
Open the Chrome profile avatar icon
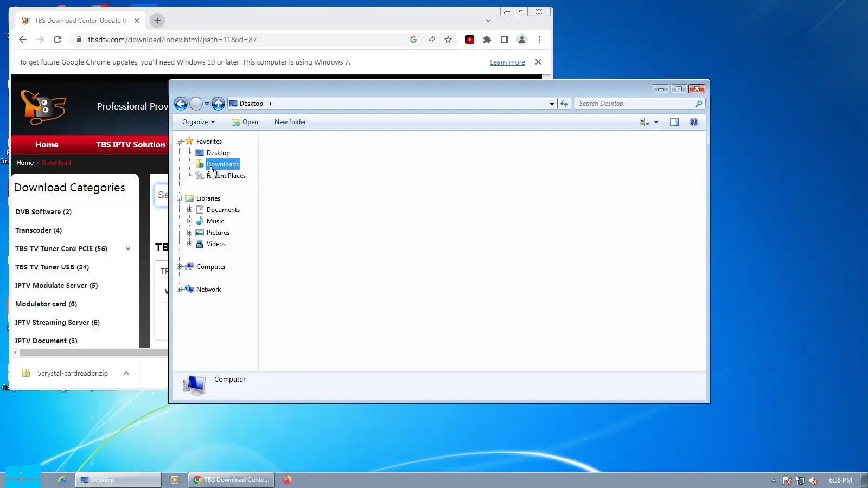[x=522, y=40]
